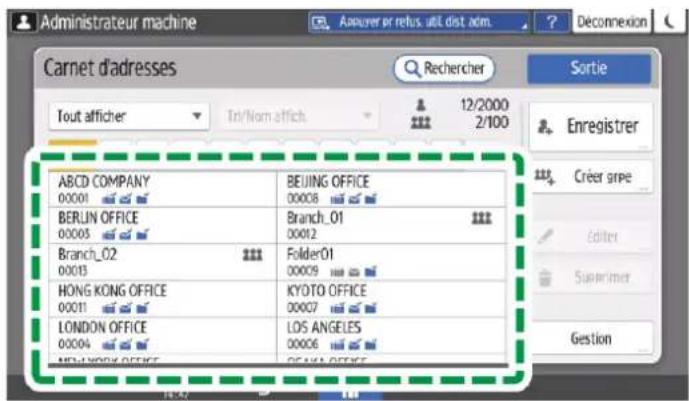Select the BERLIN OFFICE entry
Viewport: 689px width, 401px height.
pos(163,225)
